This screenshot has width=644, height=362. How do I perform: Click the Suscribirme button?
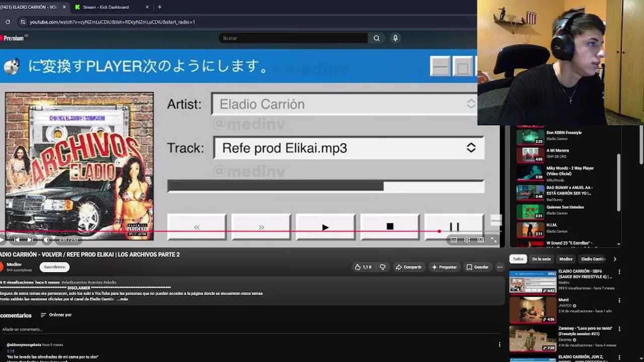click(54, 267)
